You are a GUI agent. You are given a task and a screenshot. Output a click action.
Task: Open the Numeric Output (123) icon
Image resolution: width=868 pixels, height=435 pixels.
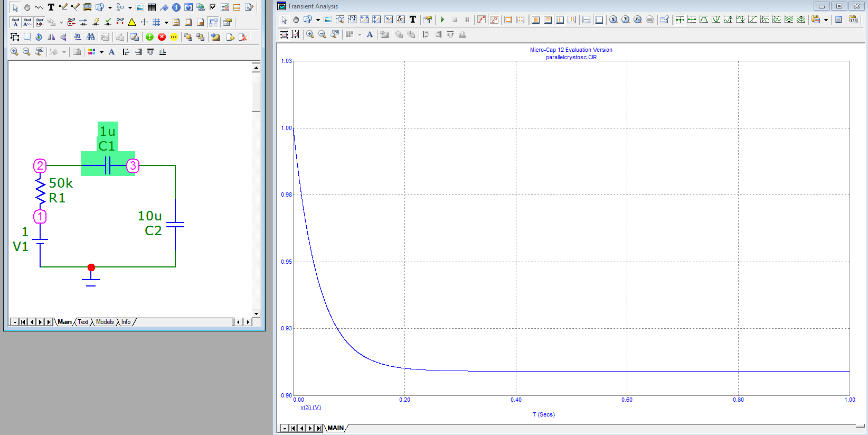(853, 20)
